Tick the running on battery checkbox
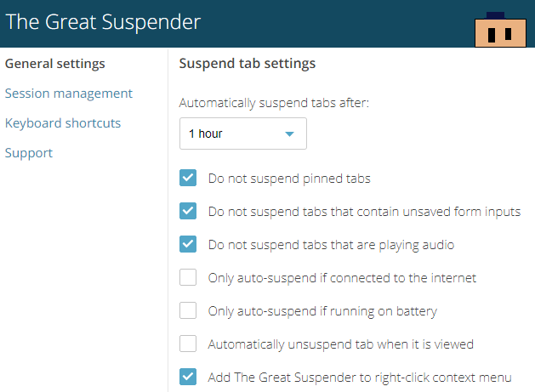The height and width of the screenshot is (392, 535). pyautogui.click(x=188, y=311)
